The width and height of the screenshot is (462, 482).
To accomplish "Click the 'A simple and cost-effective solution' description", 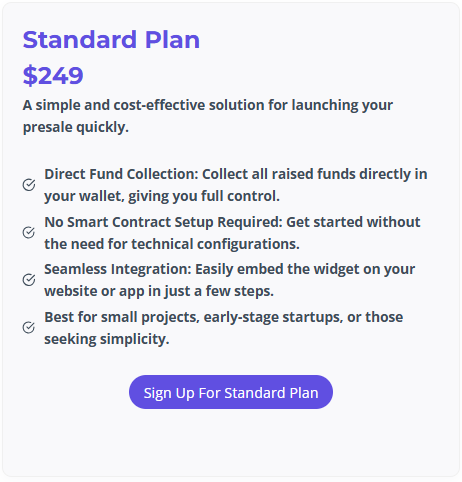I will coord(208,116).
